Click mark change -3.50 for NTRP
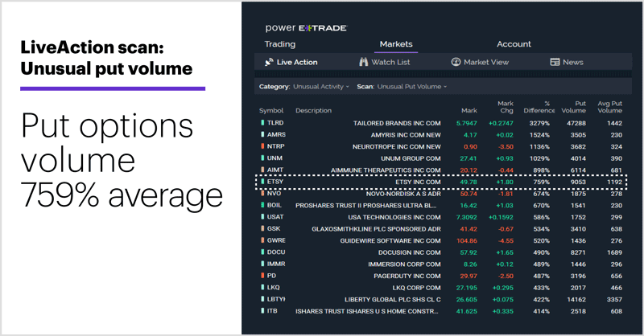 [506, 147]
